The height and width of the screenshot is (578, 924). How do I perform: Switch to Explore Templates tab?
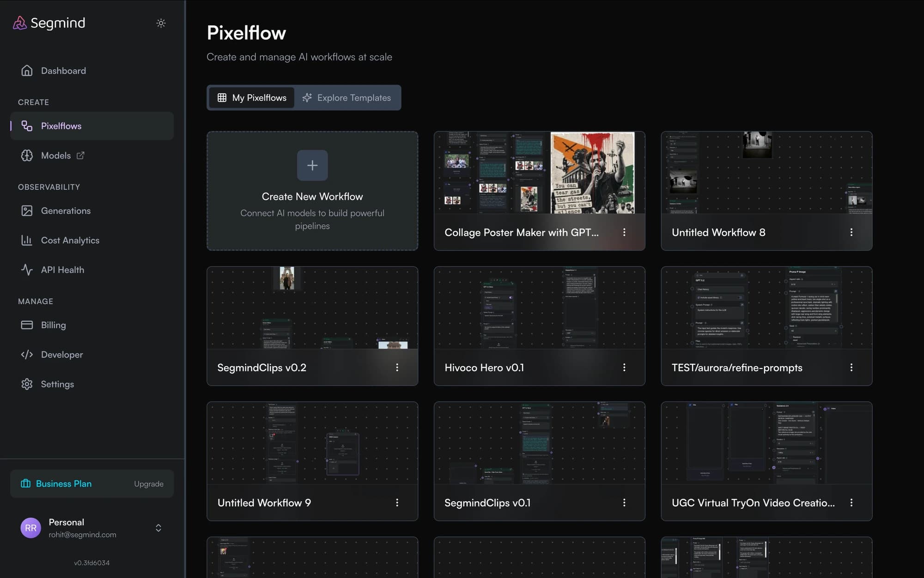346,98
